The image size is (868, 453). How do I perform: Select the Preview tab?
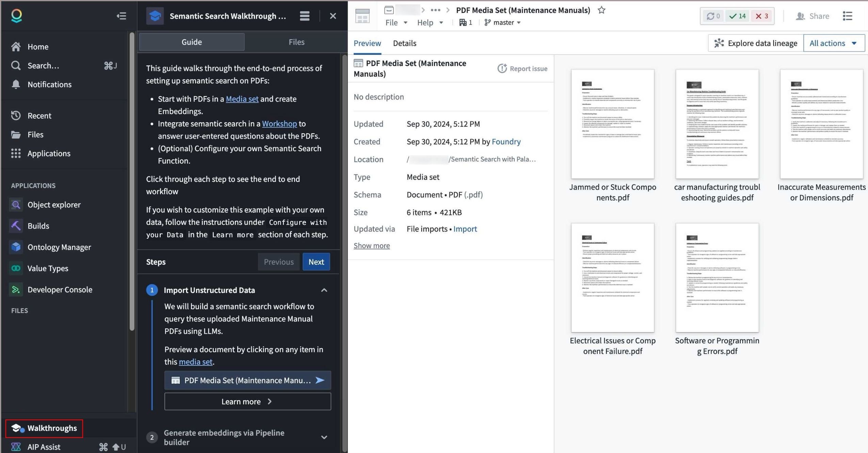click(367, 43)
